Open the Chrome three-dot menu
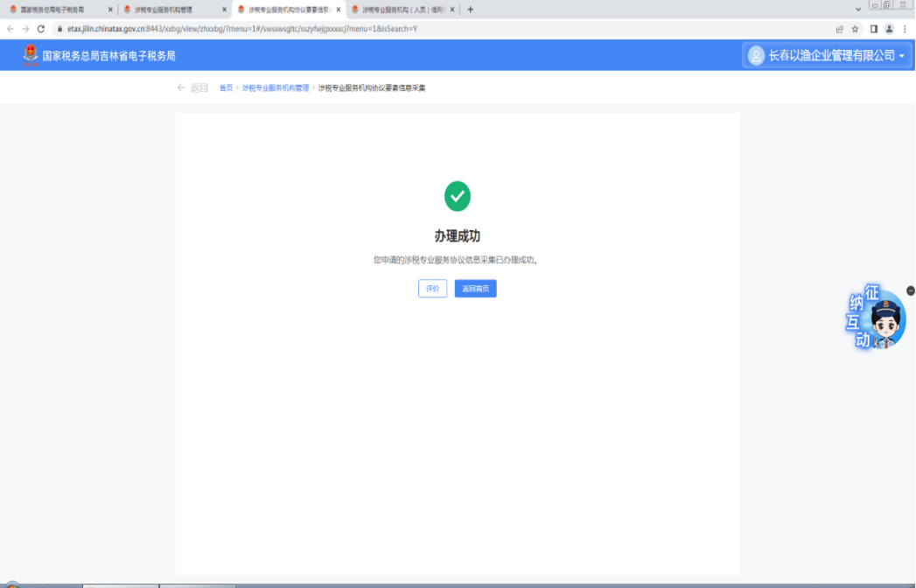This screenshot has height=588, width=916. click(x=905, y=29)
